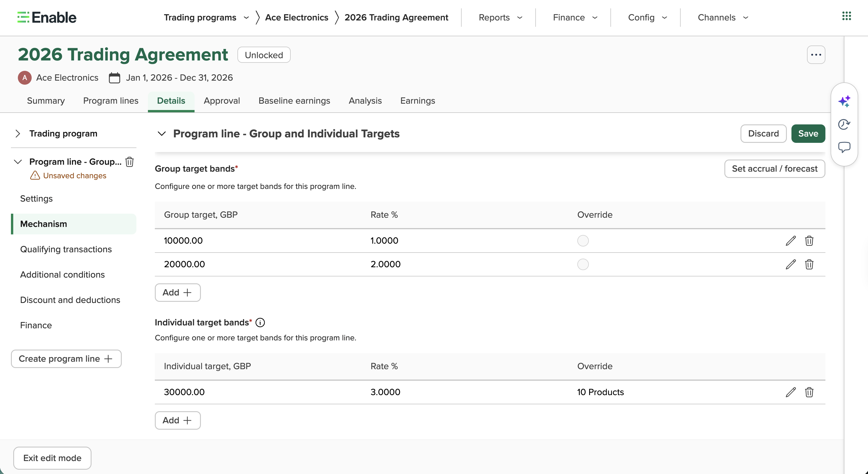Add a new group target band
Viewport: 868px width, 474px height.
[178, 293]
